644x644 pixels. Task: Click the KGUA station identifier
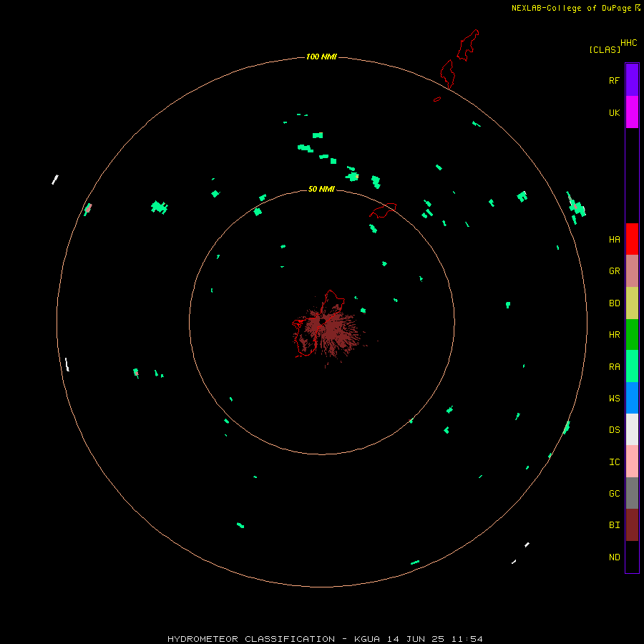367,639
